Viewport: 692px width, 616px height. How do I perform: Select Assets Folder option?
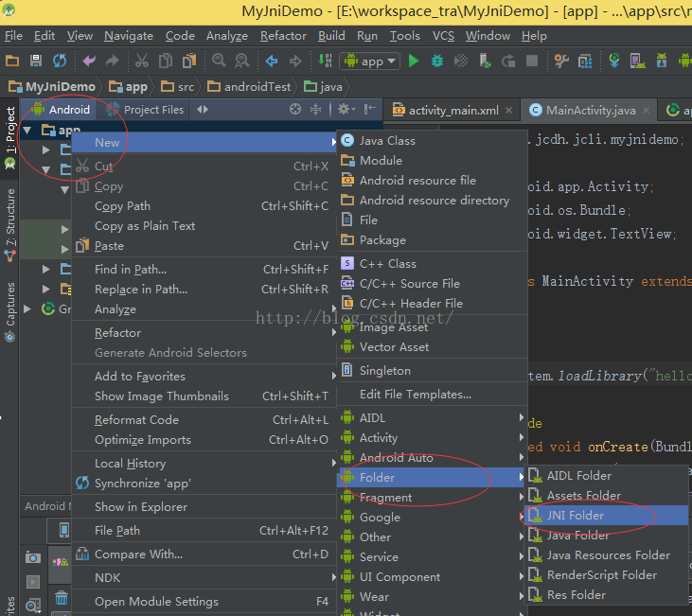(607, 496)
